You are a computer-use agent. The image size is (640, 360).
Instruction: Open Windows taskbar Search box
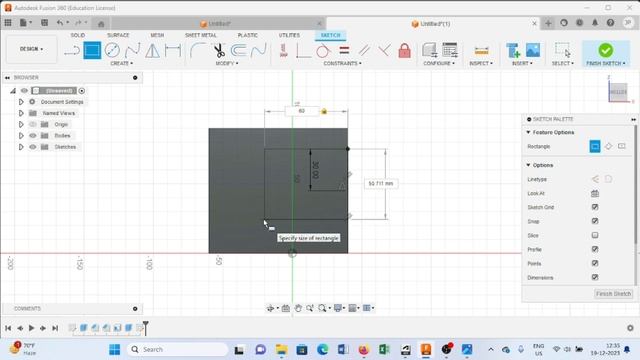[177, 349]
